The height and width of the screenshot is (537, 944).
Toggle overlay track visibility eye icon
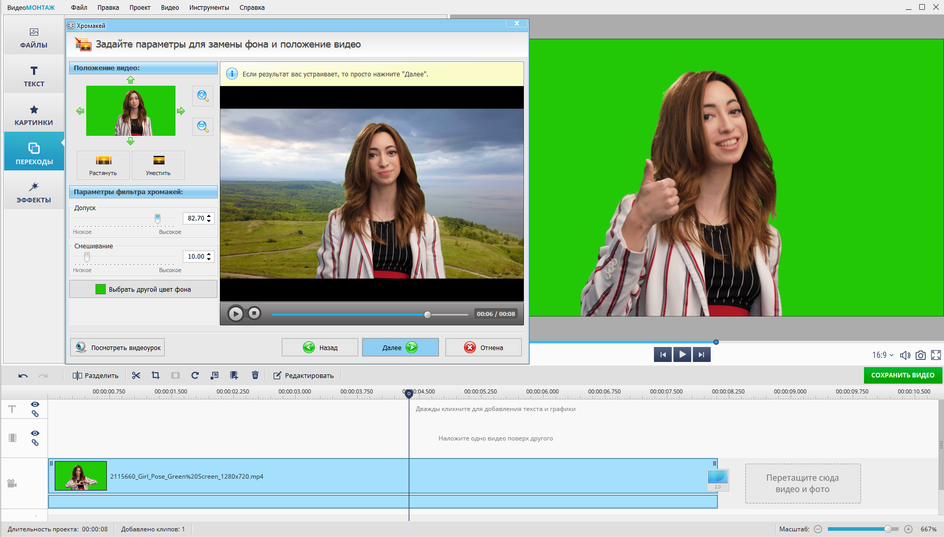point(35,433)
